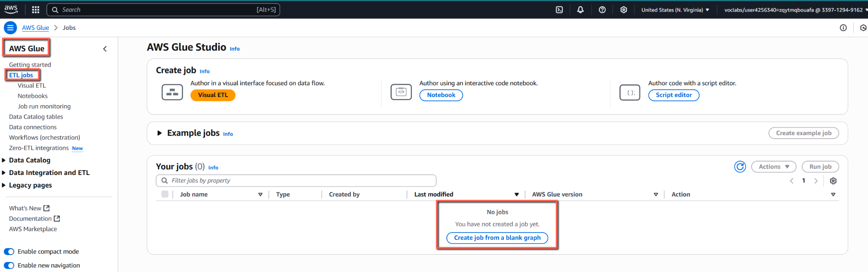
Task: Click the Visual ETL data flow icon
Action: (172, 92)
